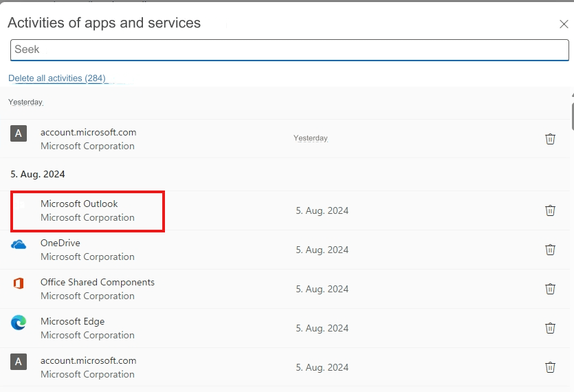
Task: Select the OneDrive entry name
Action: click(60, 243)
